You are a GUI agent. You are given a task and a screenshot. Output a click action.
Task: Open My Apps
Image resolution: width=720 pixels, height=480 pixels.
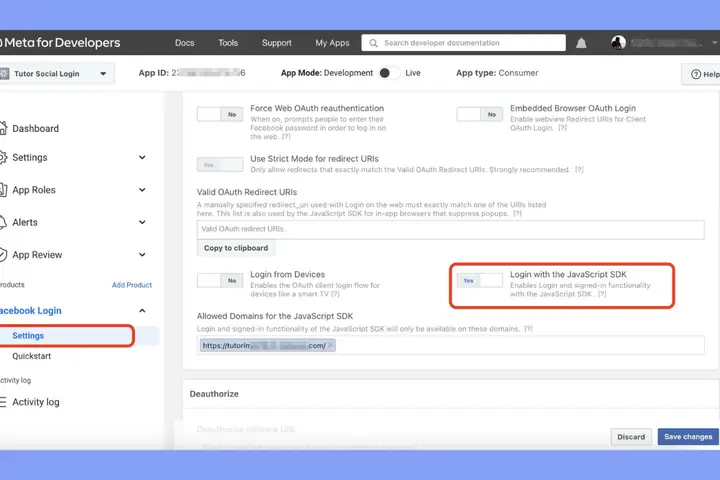tap(332, 43)
